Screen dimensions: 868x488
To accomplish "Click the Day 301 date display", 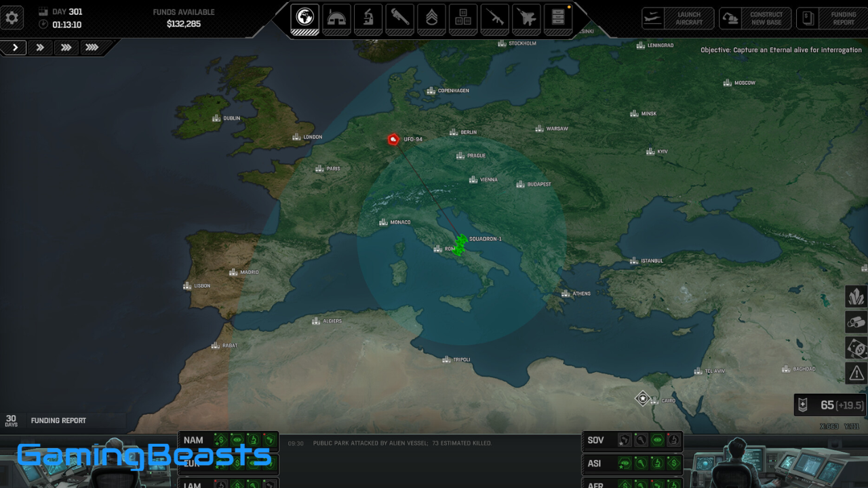I will click(61, 12).
